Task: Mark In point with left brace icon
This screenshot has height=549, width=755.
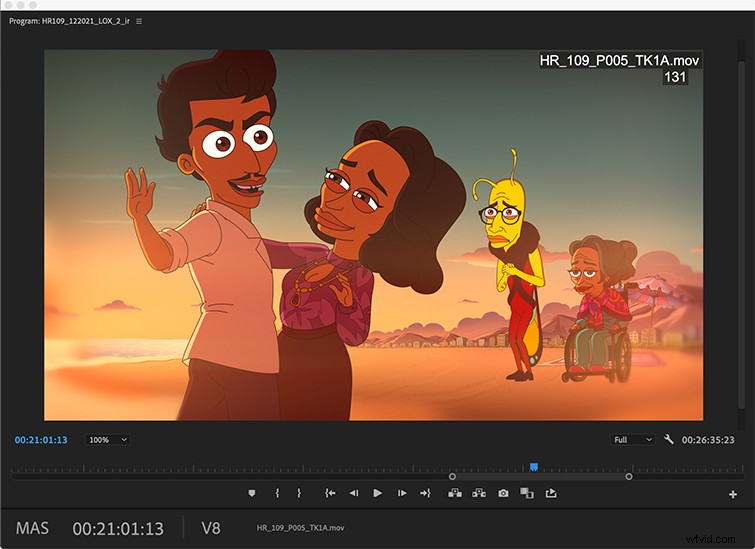Action: coord(277,493)
